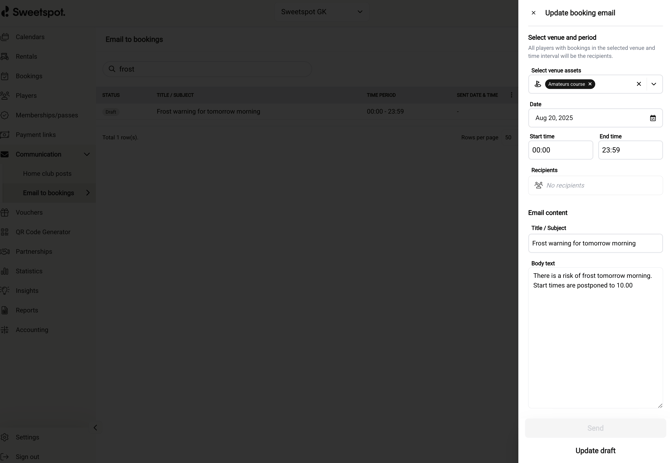Open the table column options menu
This screenshot has height=463, width=670.
click(x=511, y=95)
